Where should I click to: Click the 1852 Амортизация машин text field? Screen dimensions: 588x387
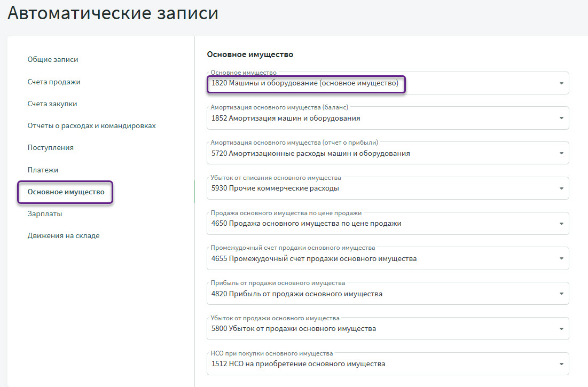[286, 119]
